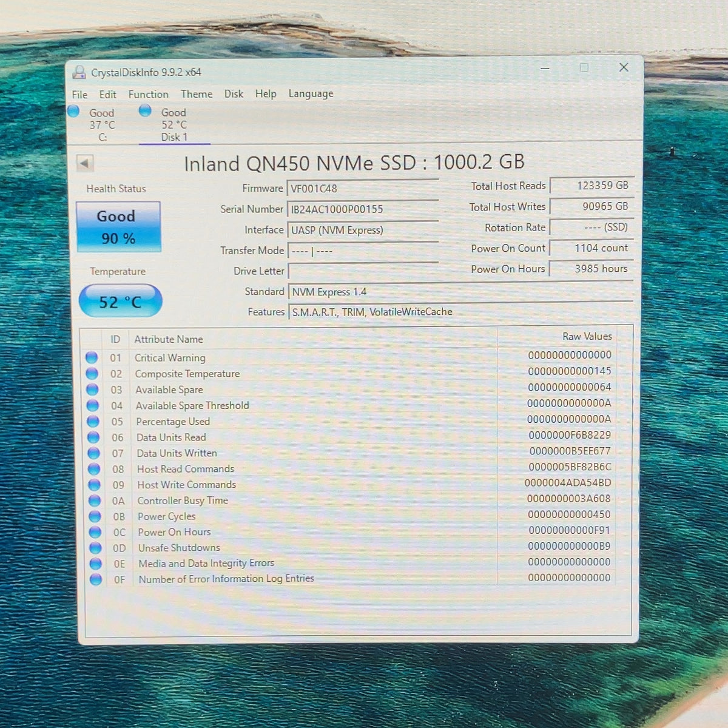Click status orb for Host Read Commands row
This screenshot has height=728, width=728.
[x=94, y=469]
